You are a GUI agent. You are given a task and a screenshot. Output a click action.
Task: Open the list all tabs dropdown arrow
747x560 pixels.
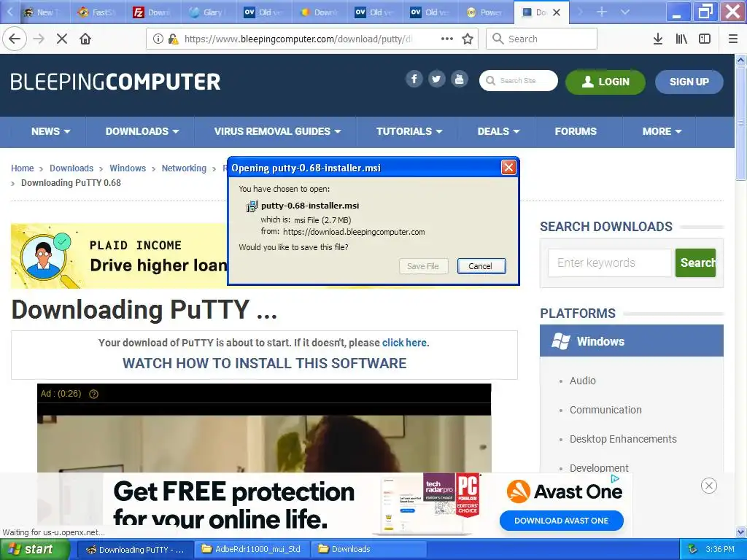coord(625,12)
